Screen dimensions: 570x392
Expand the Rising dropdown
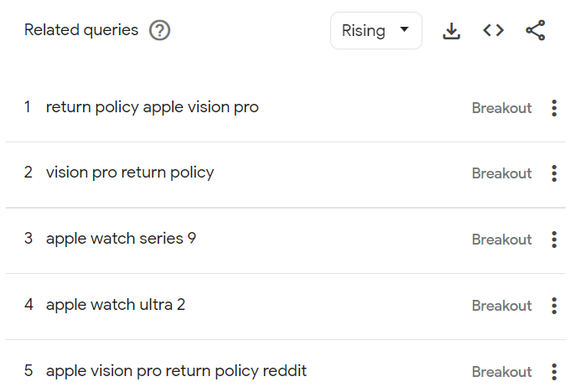tap(376, 30)
